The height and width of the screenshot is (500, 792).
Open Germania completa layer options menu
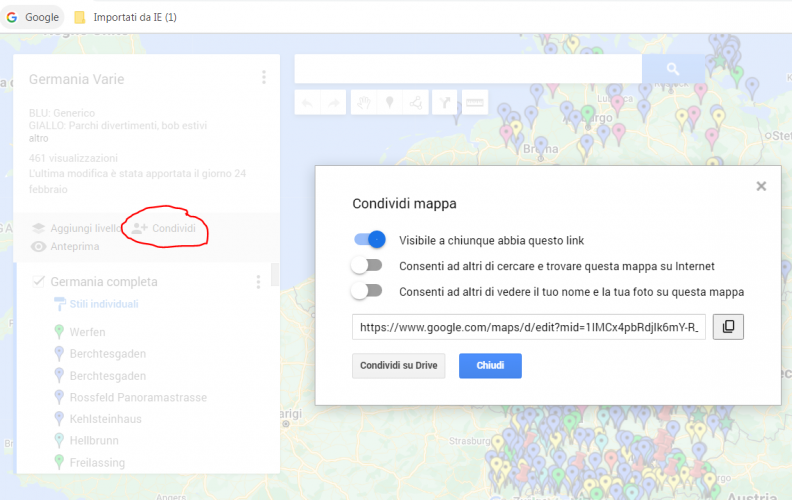click(258, 282)
